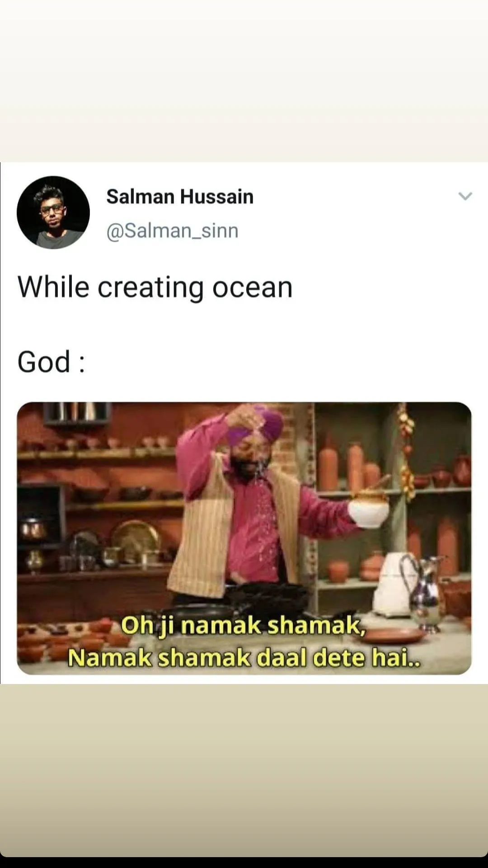The height and width of the screenshot is (868, 488).
Task: Tap the blank story area above the tweet
Action: click(244, 80)
